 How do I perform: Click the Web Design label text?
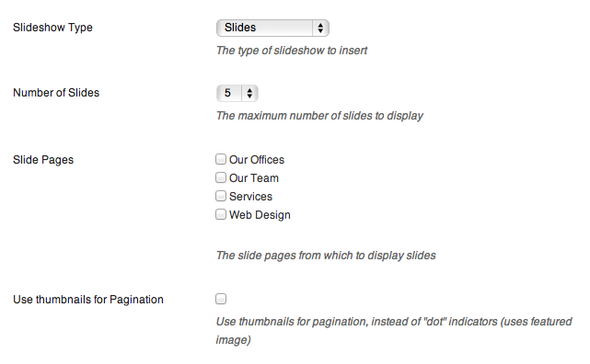point(260,215)
